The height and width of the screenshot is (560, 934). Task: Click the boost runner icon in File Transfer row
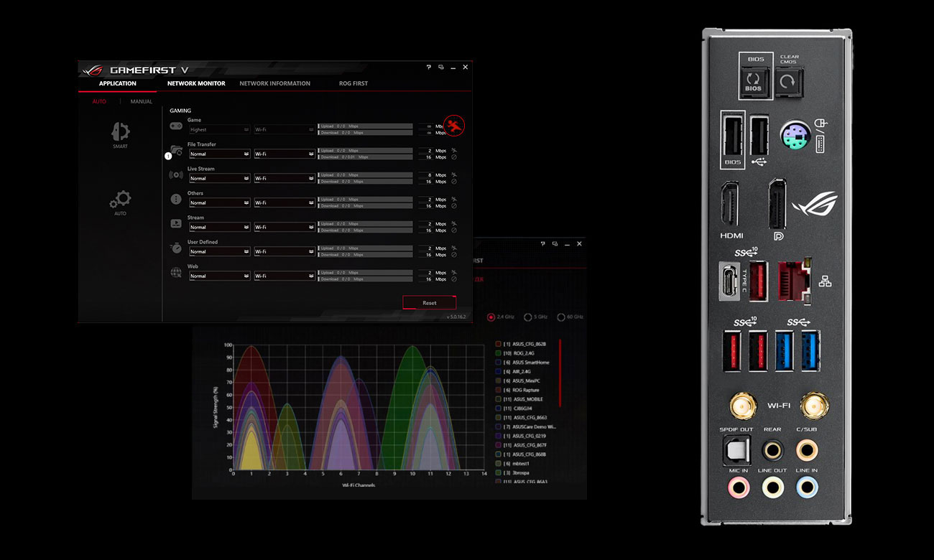tap(454, 151)
